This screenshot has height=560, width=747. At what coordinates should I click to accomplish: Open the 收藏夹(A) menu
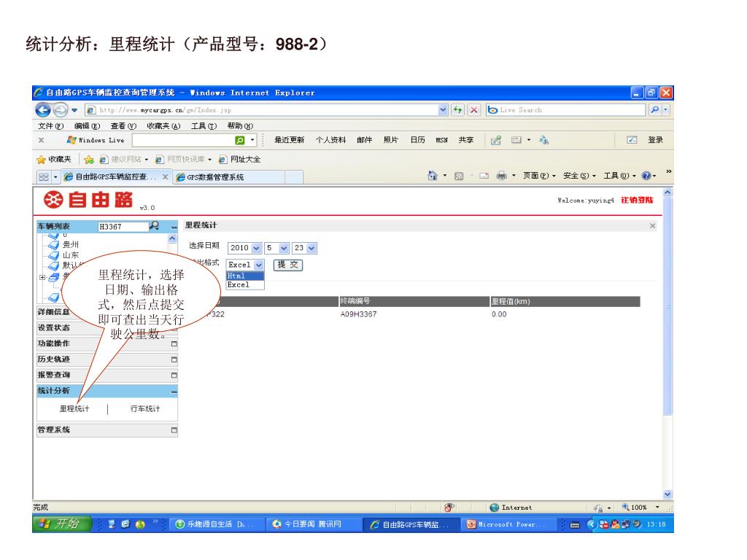163,126
